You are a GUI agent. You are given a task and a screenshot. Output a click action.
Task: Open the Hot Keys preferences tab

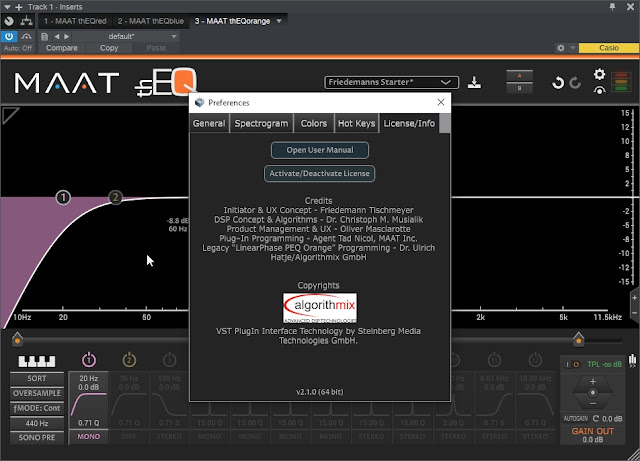(356, 123)
